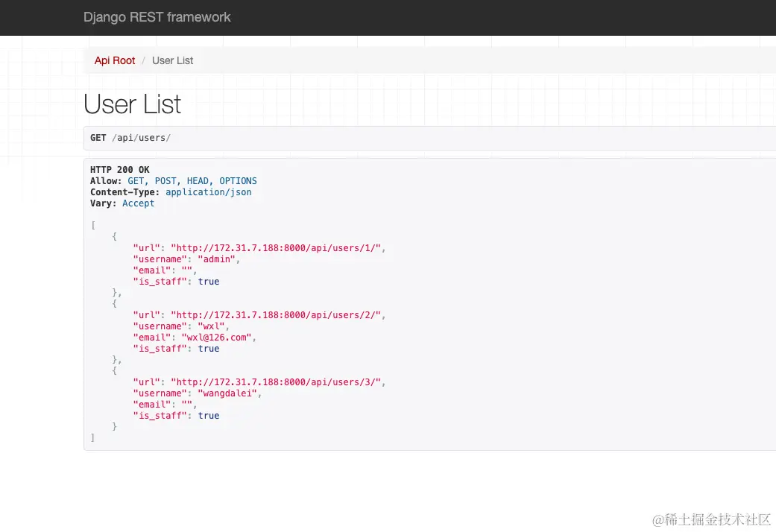The width and height of the screenshot is (776, 532).
Task: Click the GET /api/users/ request line
Action: tap(130, 138)
